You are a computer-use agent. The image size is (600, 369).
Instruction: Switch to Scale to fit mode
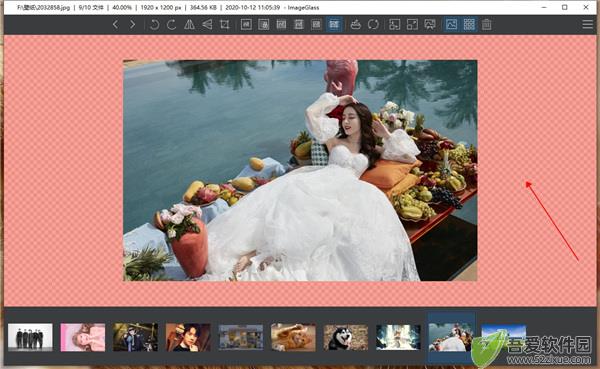[316, 24]
